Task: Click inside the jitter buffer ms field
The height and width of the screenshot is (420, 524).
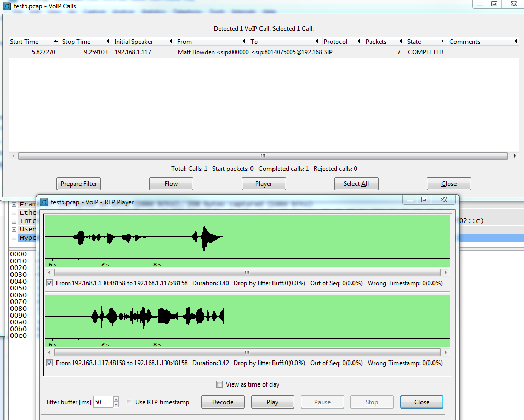Action: click(104, 402)
